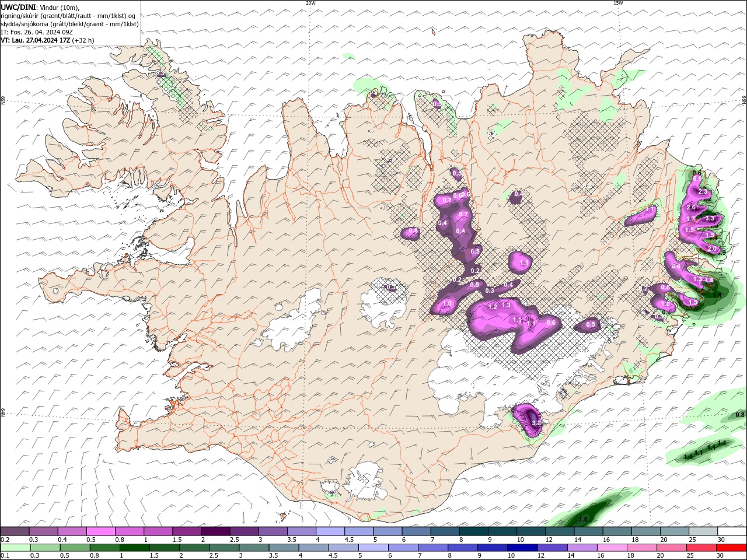Click the 1.2 value in central snow area
Screen dimensions: 747x560
(x=493, y=307)
